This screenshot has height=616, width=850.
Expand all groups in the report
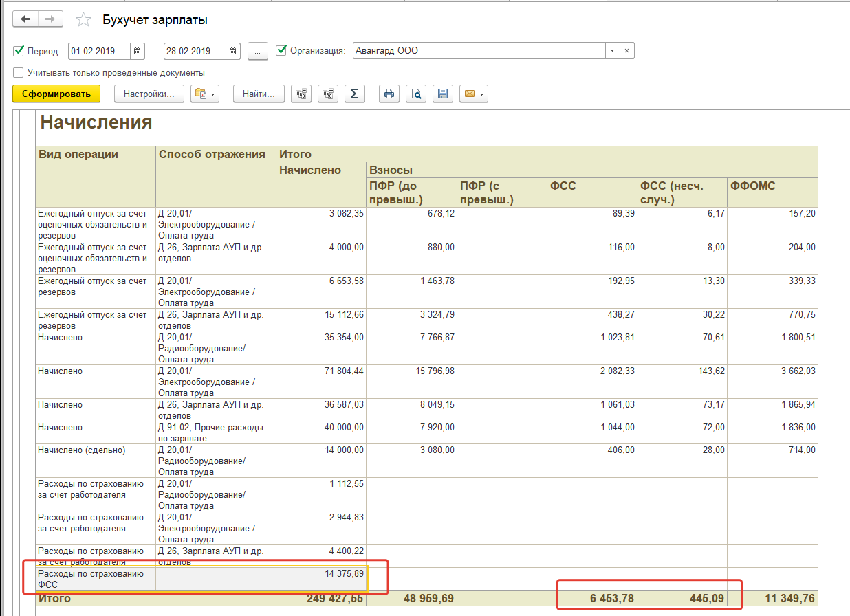327,94
